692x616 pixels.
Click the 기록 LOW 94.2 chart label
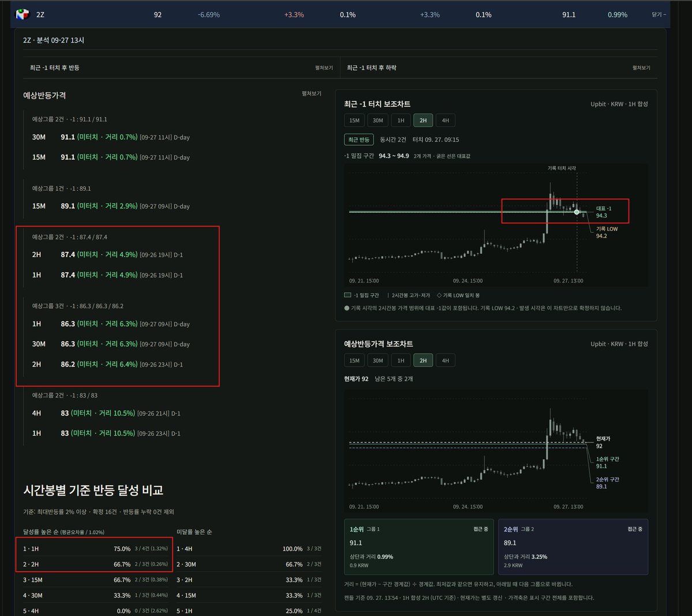click(x=607, y=232)
